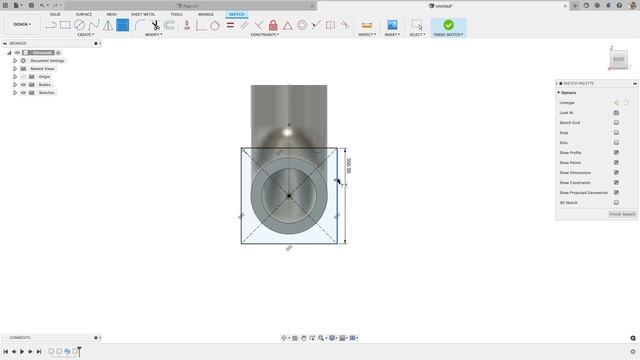Toggle Show Dimensions checkbox
The height and width of the screenshot is (360, 640).
click(616, 173)
